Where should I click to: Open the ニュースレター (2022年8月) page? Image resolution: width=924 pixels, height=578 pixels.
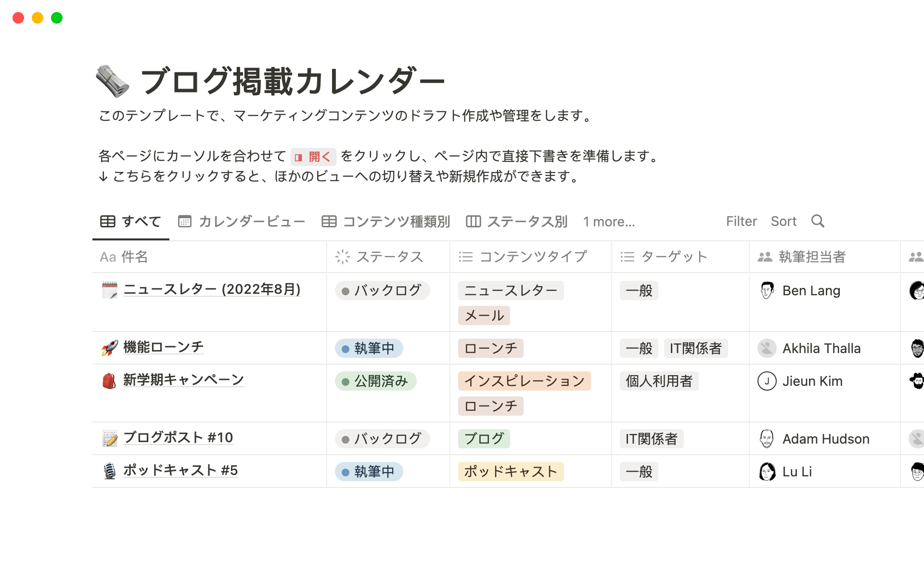pos(212,289)
